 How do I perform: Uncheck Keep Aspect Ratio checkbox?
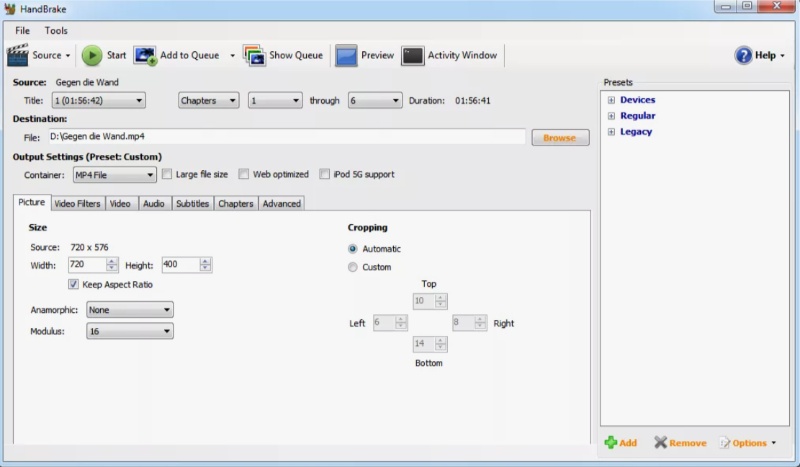click(73, 284)
